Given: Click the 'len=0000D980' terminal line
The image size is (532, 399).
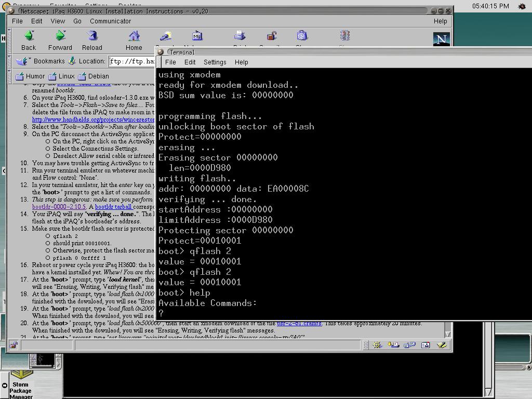Looking at the screenshot, I should pyautogui.click(x=200, y=168).
